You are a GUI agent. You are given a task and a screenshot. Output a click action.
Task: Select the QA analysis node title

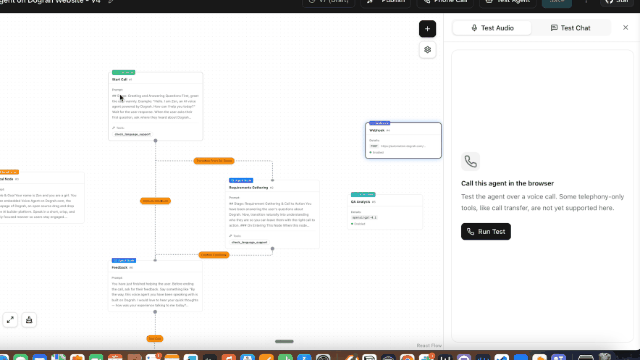pyautogui.click(x=360, y=202)
